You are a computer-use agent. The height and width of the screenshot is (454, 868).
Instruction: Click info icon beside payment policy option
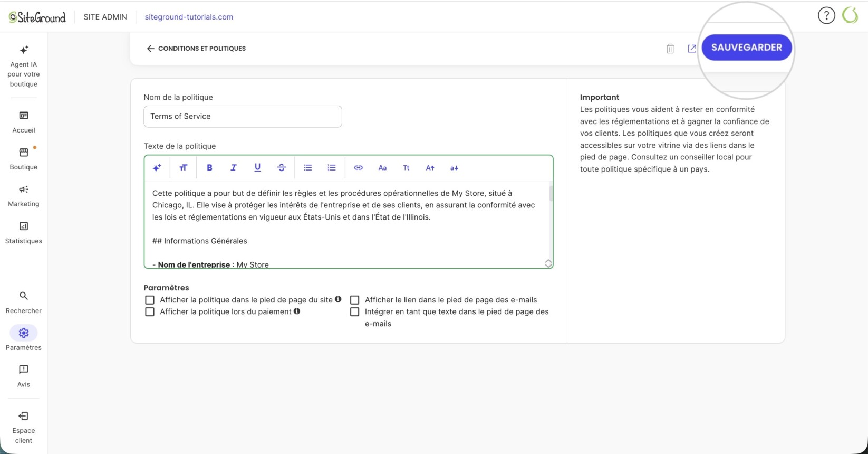click(297, 311)
